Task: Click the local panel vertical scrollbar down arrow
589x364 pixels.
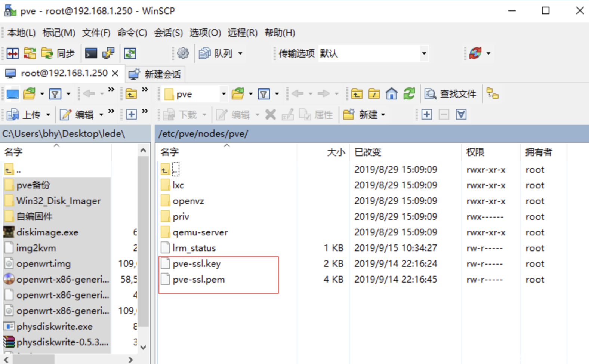Action: [x=143, y=347]
